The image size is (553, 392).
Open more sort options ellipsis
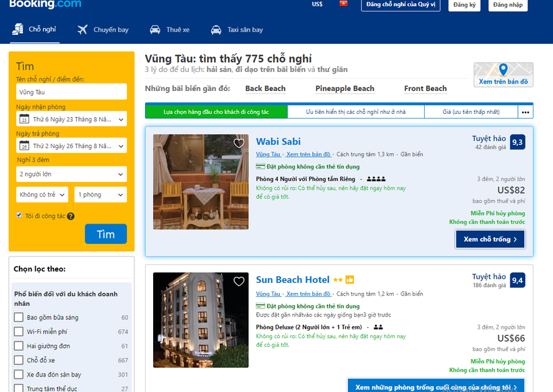click(525, 112)
